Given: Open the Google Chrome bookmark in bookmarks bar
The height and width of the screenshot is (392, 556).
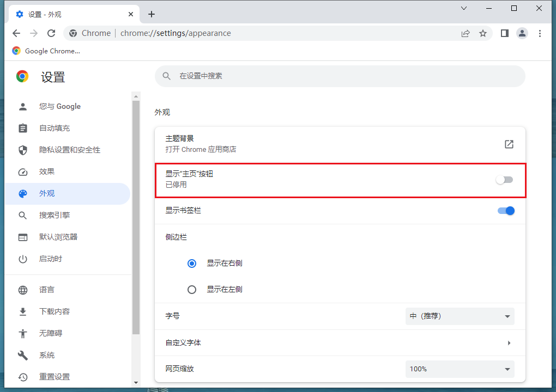Looking at the screenshot, I should pyautogui.click(x=46, y=51).
